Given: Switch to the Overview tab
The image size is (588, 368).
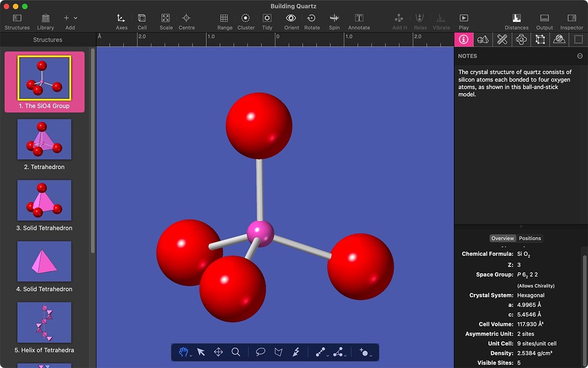Looking at the screenshot, I should click(502, 238).
